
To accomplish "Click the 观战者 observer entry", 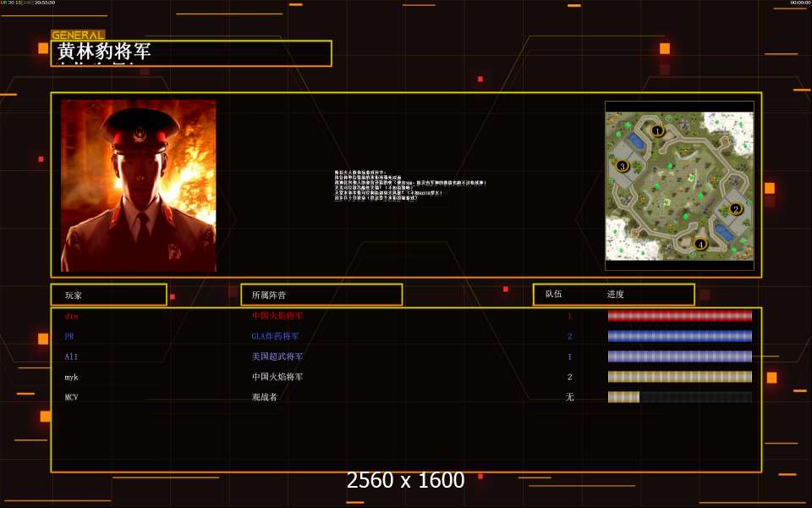I will [264, 396].
